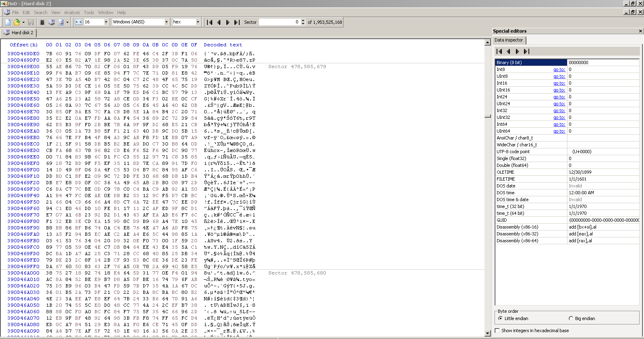Click the GUID row in Data inspector
The width and height of the screenshot is (644, 339).
[567, 220]
